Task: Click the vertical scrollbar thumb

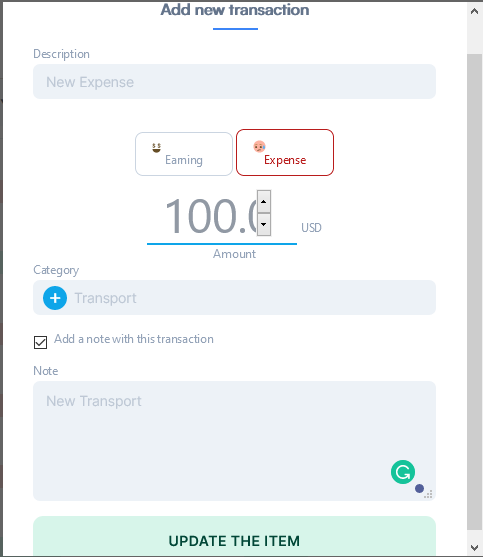Action: 474,292
